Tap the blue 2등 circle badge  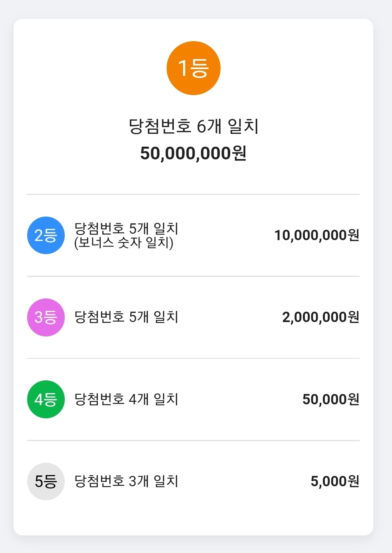(46, 235)
